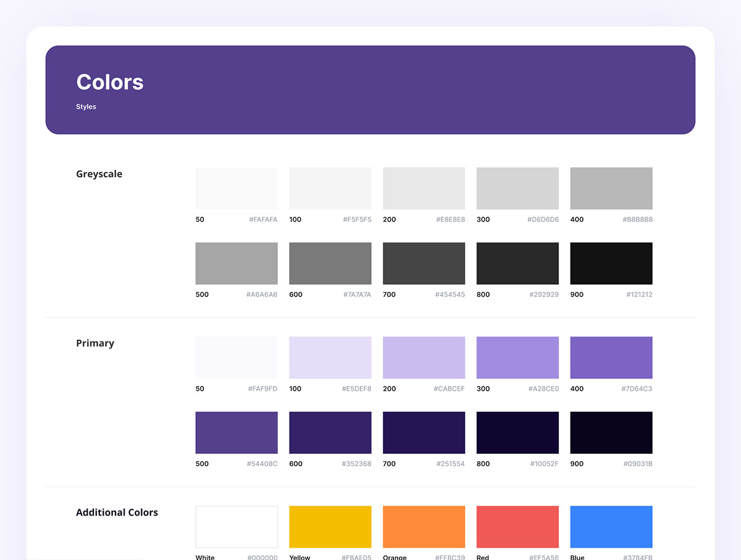Choose the Red additional color swatch
Image resolution: width=741 pixels, height=560 pixels.
(x=517, y=527)
